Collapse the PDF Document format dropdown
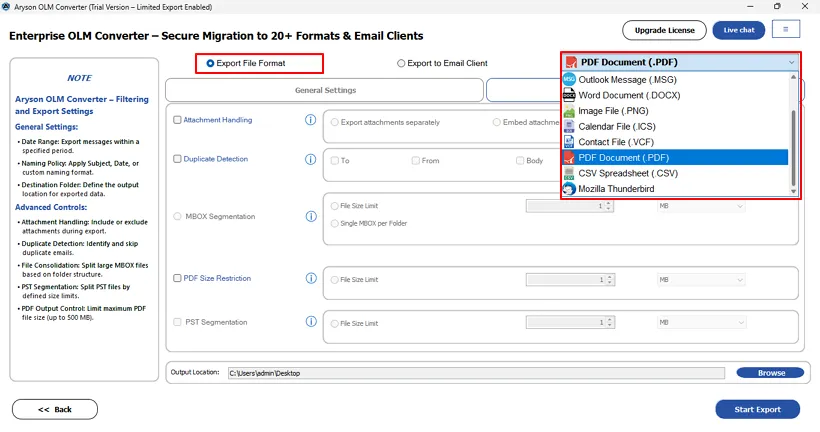Viewport: 820px width, 432px height. 791,62
